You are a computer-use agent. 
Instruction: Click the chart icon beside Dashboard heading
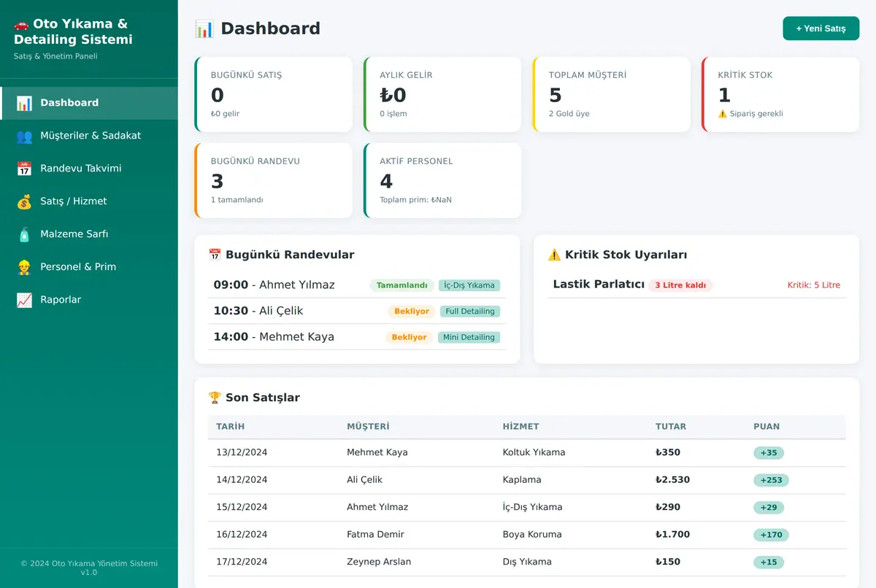coord(204,28)
